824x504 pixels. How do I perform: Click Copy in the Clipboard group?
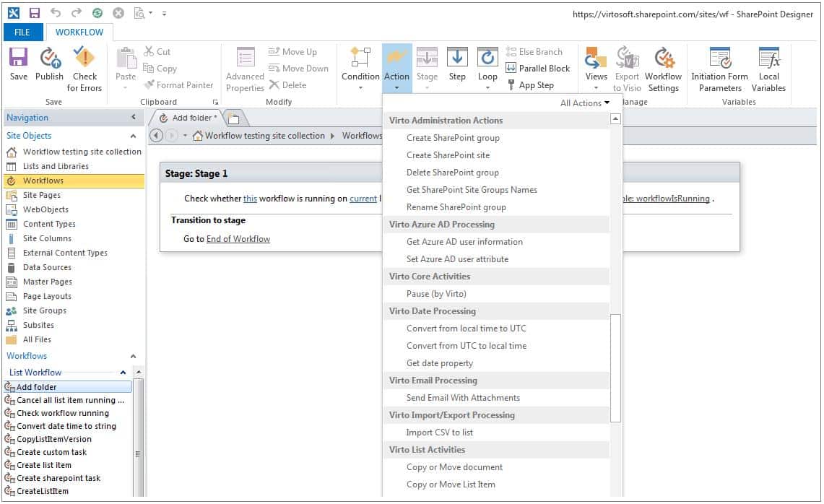[160, 69]
